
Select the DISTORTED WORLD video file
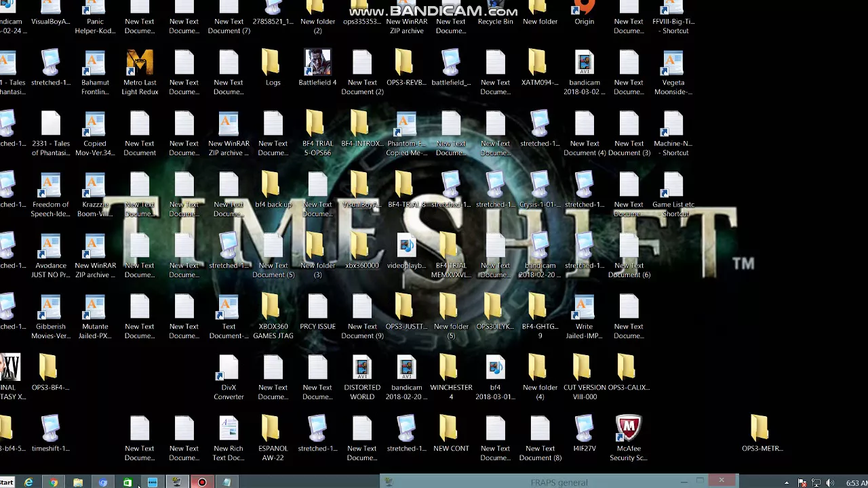coord(362,378)
